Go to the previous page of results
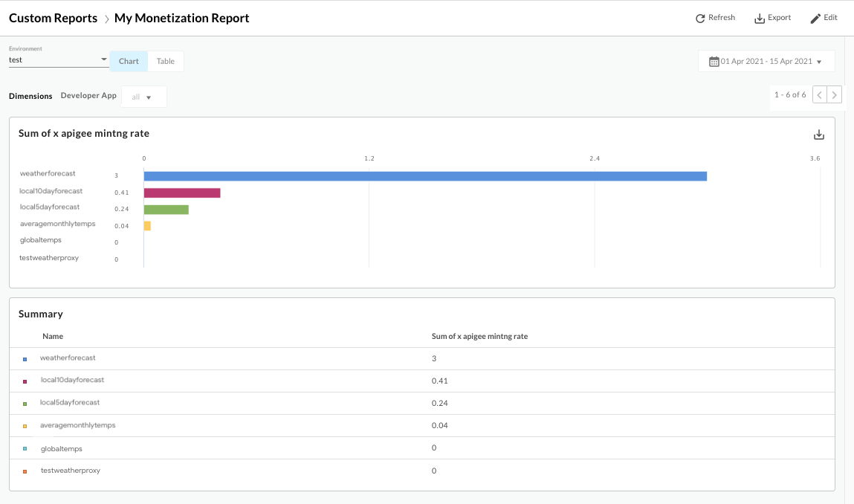This screenshot has width=854, height=504. 819,94
